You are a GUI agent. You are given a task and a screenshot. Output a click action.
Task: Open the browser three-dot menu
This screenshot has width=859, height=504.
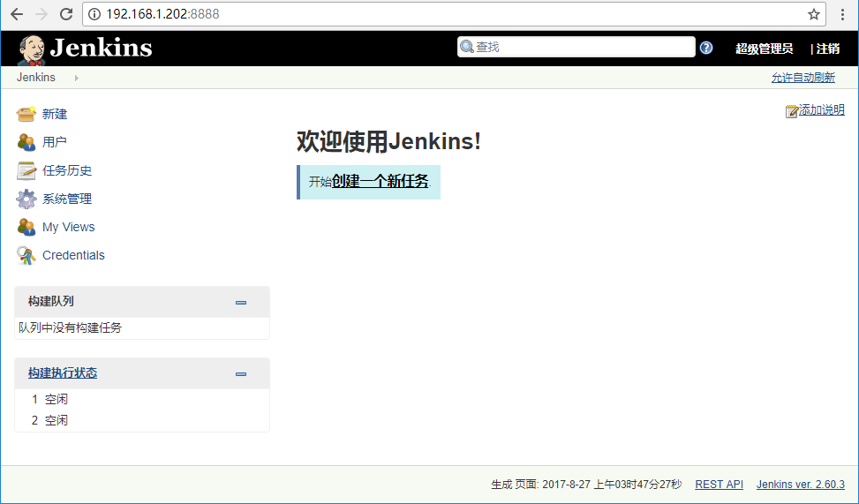pyautogui.click(x=842, y=14)
